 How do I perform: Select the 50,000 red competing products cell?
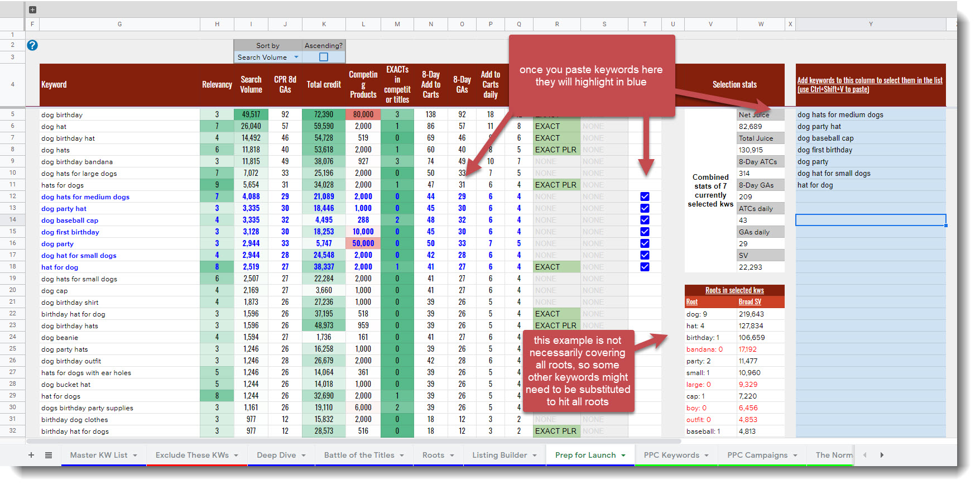pyautogui.click(x=363, y=243)
